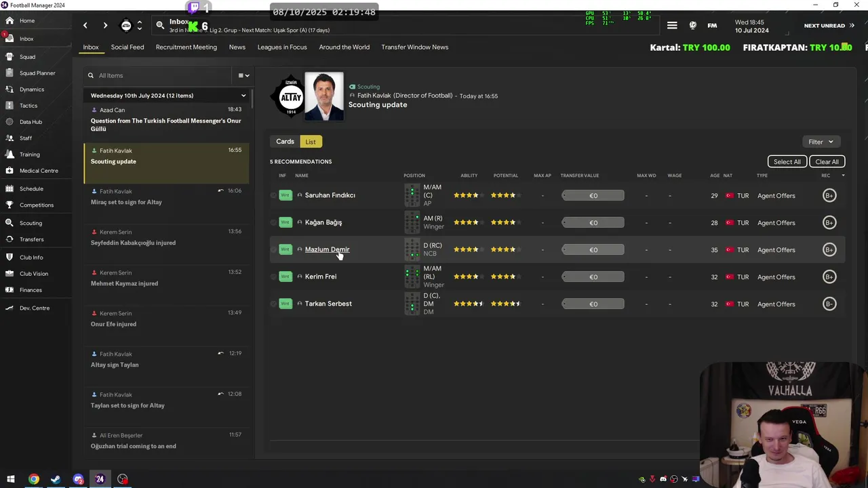
Task: Select row checkbox for Kerim Frei
Action: coord(274,277)
